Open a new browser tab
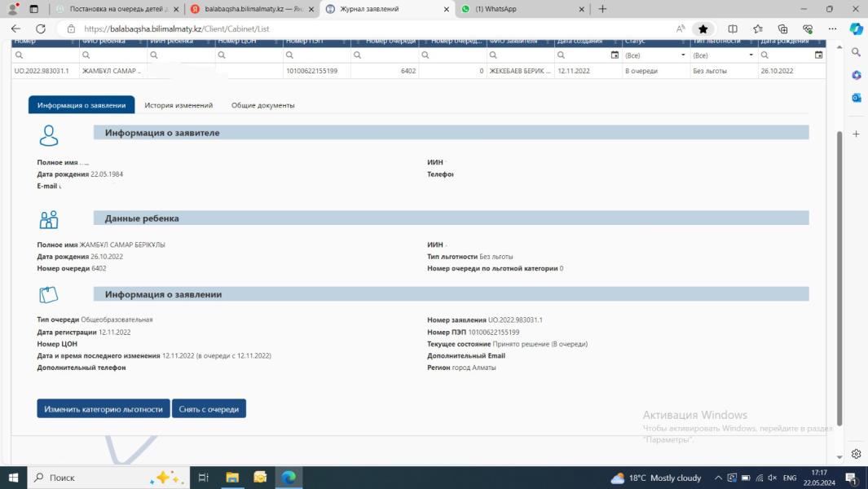Screen dimensions: 868x489 click(602, 9)
